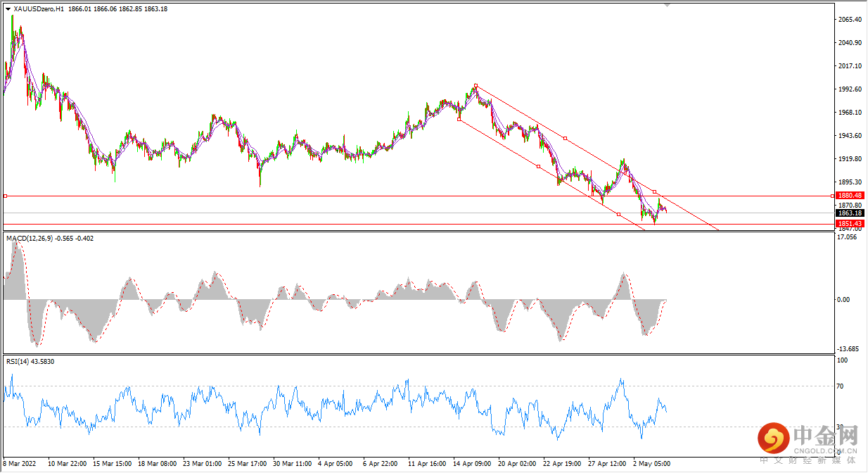Click the 2065.40 price axis label

[851, 20]
